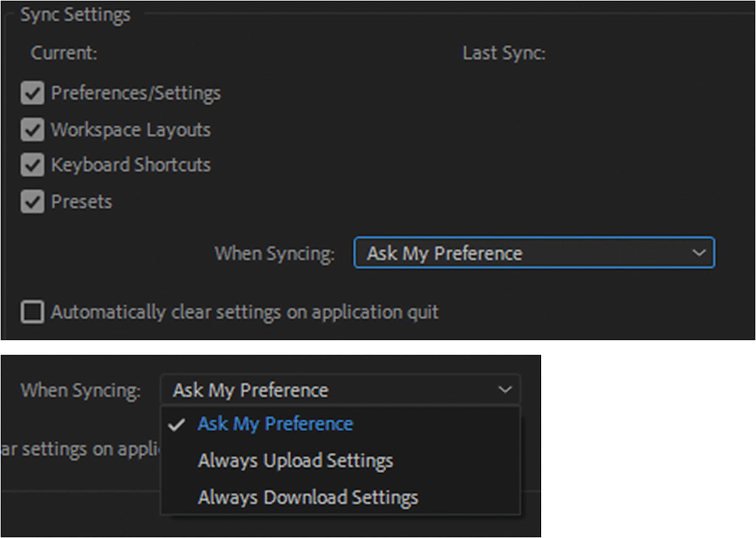Image resolution: width=756 pixels, height=538 pixels.
Task: Click the truncated 'settings on appli' text
Action: pos(80,449)
